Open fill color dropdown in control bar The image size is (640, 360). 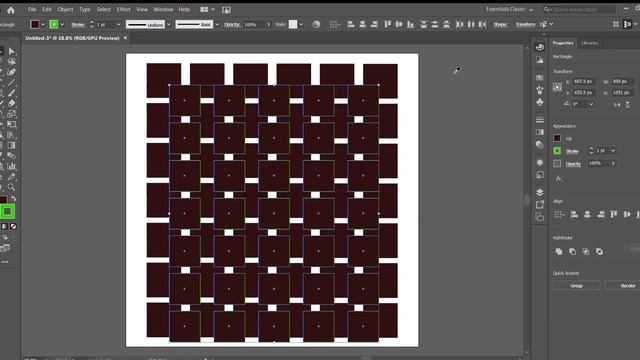point(43,24)
